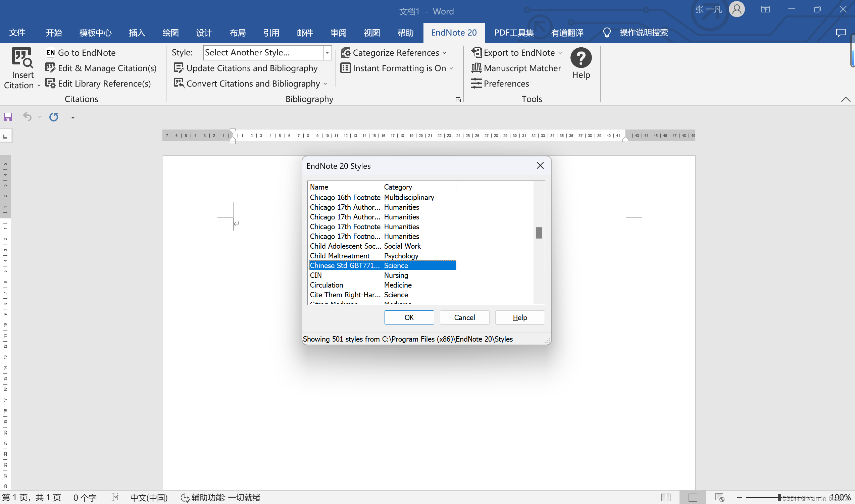Select Chicago 17th Footnote style
Viewport: 855px width, 504px height.
point(382,226)
